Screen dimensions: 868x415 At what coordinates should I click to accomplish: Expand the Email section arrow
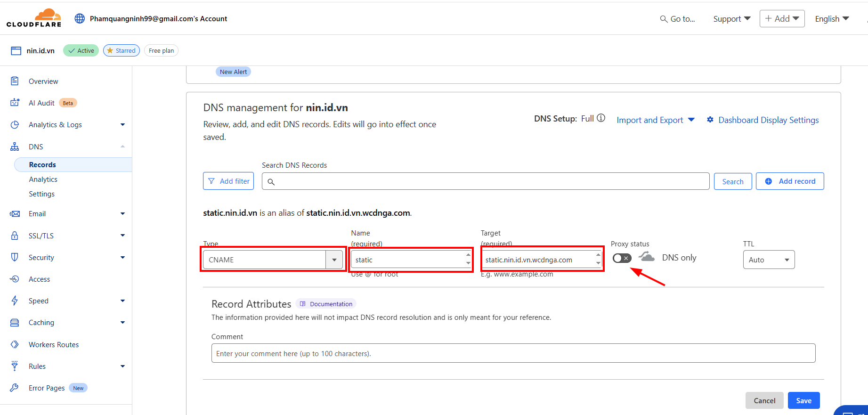[x=122, y=214]
